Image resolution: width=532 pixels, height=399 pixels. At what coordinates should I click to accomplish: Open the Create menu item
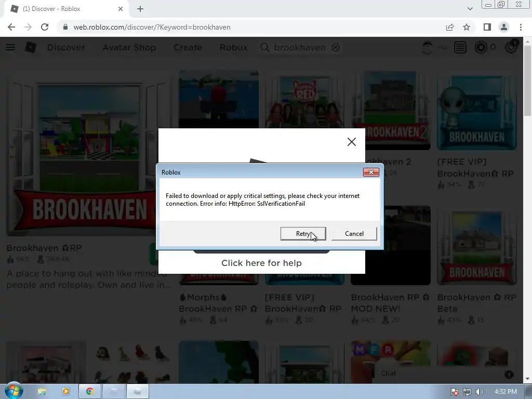(x=188, y=47)
